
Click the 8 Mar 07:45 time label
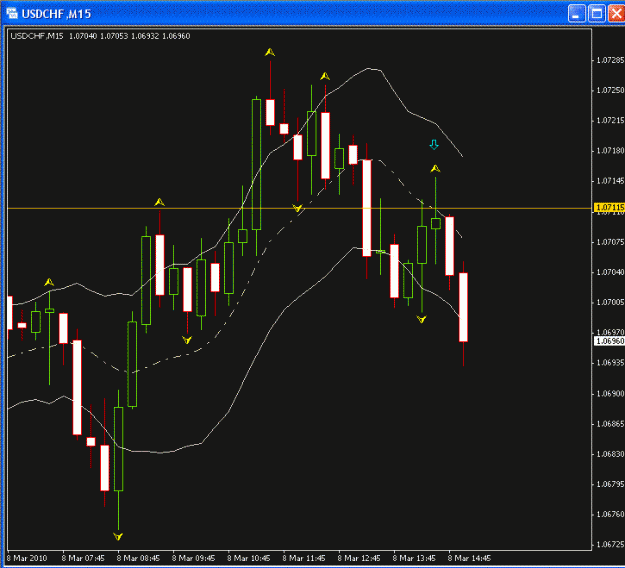coord(83,558)
